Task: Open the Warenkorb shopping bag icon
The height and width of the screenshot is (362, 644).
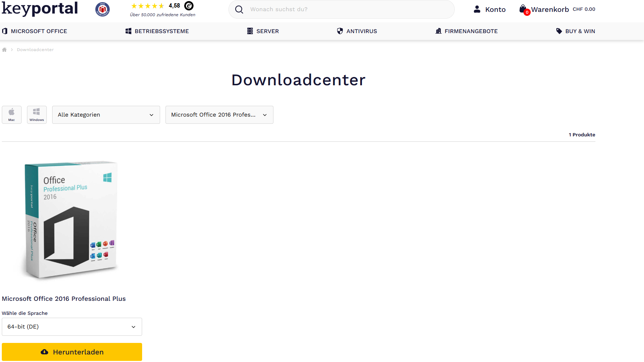Action: click(x=523, y=9)
